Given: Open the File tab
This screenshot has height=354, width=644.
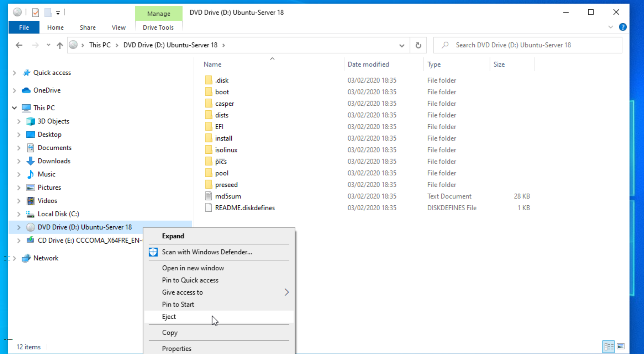Looking at the screenshot, I should point(24,27).
